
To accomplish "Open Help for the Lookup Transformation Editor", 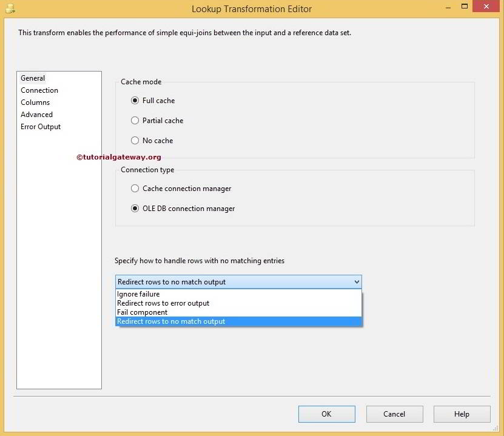I will 462,414.
